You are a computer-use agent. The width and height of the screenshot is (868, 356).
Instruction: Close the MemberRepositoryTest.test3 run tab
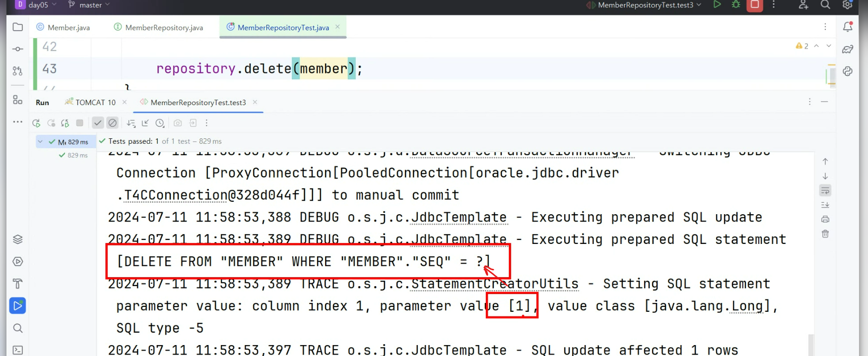click(255, 102)
